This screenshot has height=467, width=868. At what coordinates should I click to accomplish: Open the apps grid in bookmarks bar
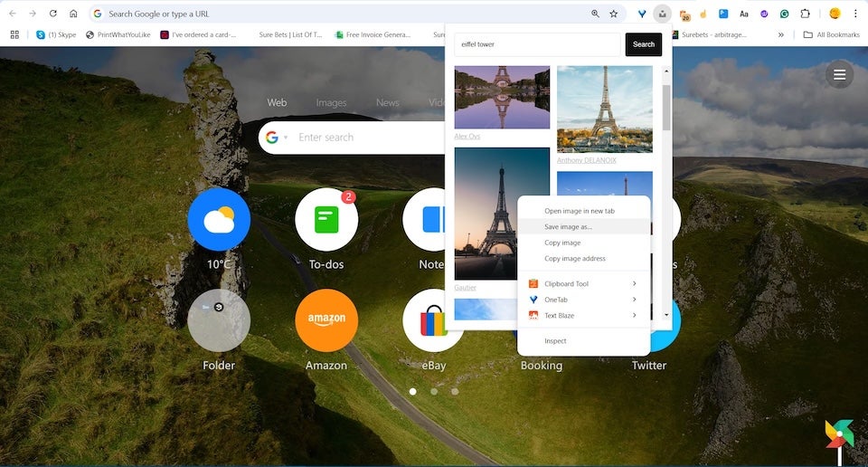[x=15, y=34]
